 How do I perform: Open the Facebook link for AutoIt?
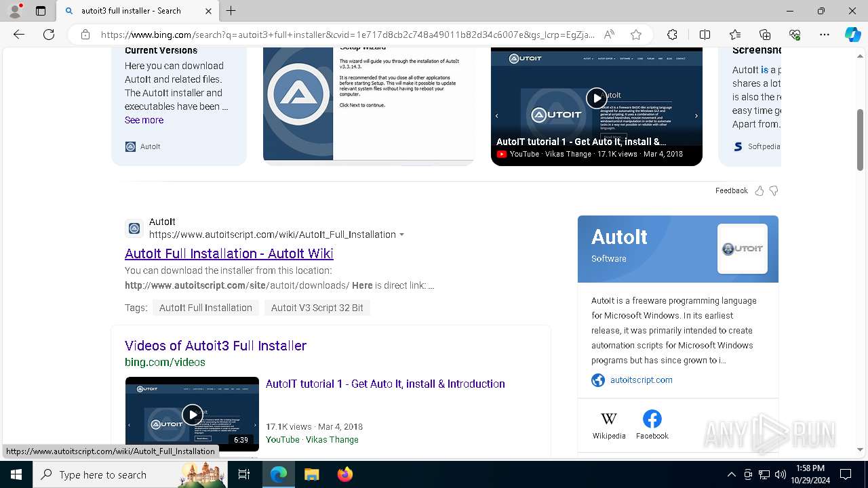pyautogui.click(x=652, y=426)
